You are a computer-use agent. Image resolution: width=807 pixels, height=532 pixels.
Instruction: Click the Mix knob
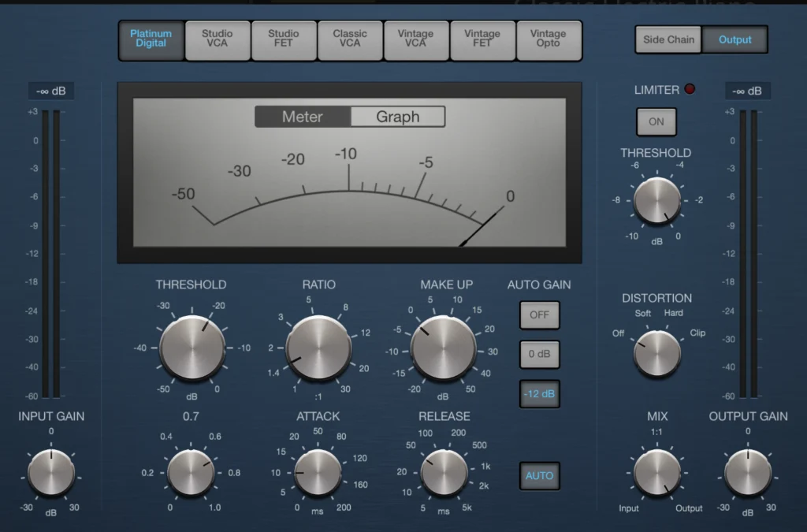coord(657,472)
